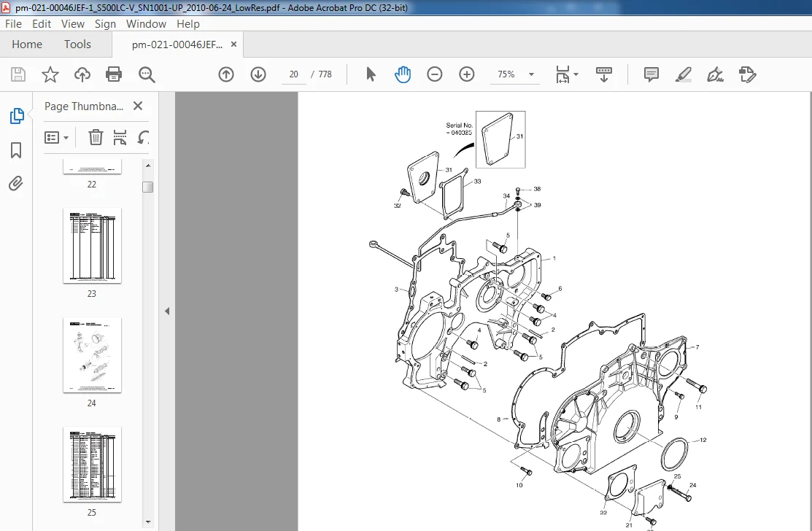Add a comment with the speech bubble icon
The height and width of the screenshot is (531, 812).
pos(651,74)
